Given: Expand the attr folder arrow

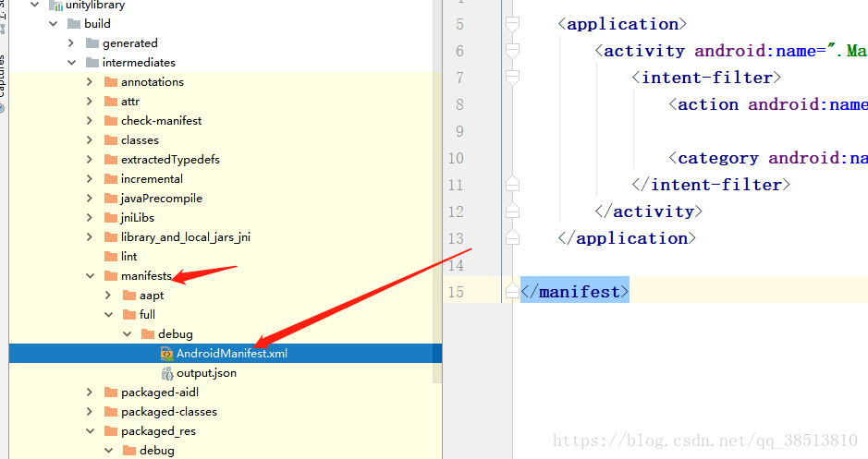Looking at the screenshot, I should coord(90,102).
